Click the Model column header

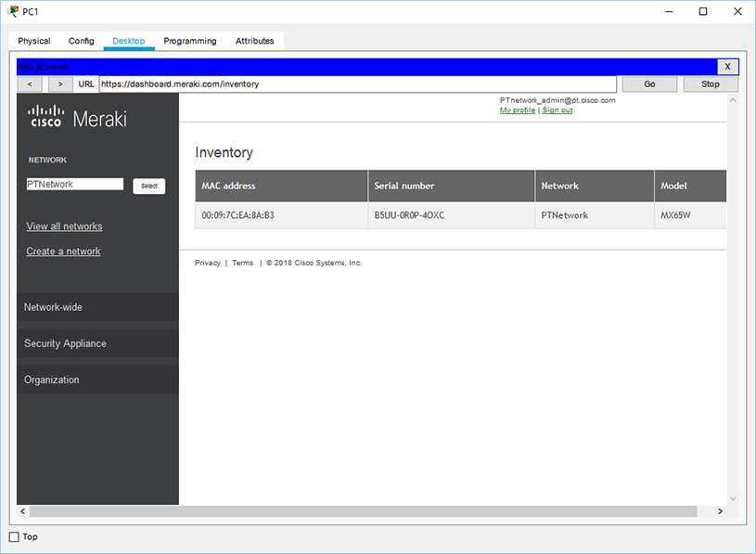point(690,186)
